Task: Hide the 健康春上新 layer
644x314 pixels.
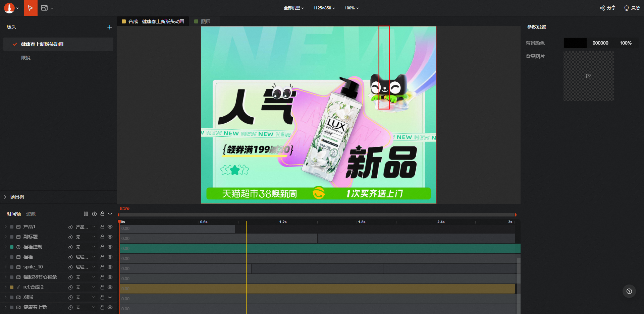Action: [110, 307]
